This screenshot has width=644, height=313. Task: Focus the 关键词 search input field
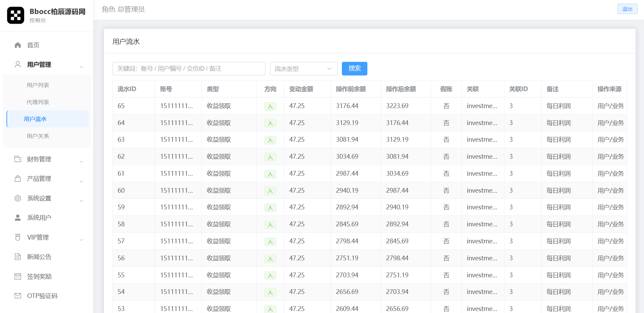[x=189, y=69]
